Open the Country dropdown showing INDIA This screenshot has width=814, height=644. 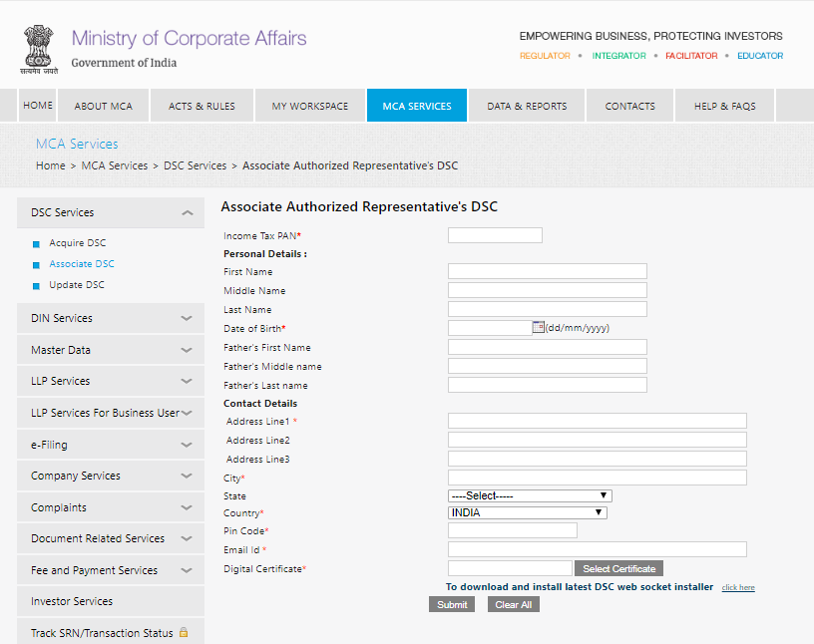tap(527, 512)
